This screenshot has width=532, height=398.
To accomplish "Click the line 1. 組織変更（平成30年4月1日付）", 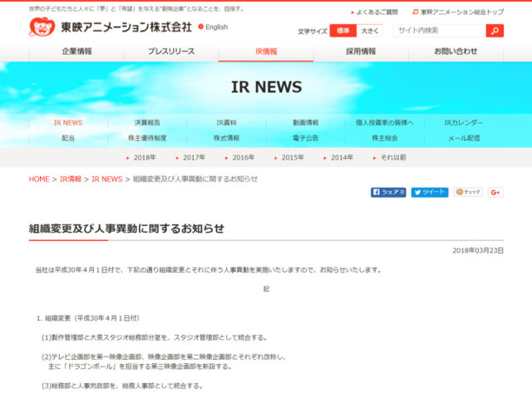I will tap(88, 318).
